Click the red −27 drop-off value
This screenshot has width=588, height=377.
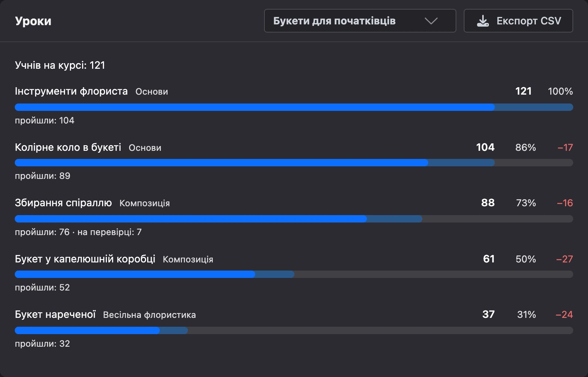pos(564,259)
